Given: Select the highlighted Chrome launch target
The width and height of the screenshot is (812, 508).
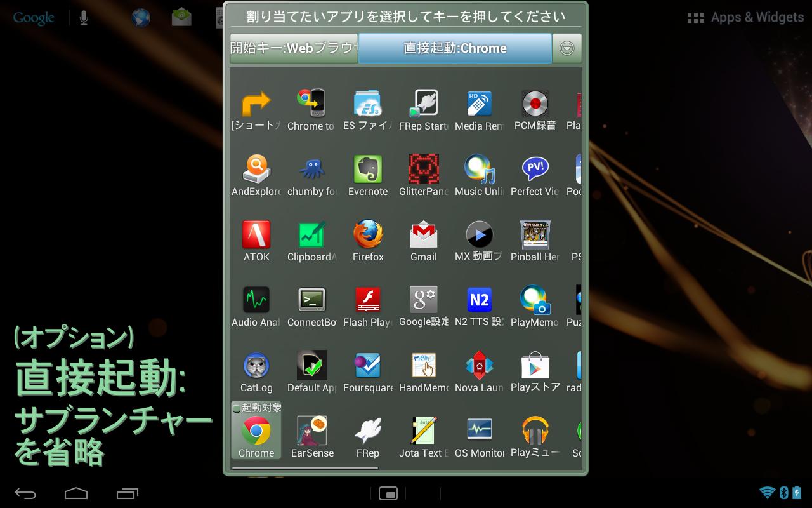Looking at the screenshot, I should tap(256, 431).
